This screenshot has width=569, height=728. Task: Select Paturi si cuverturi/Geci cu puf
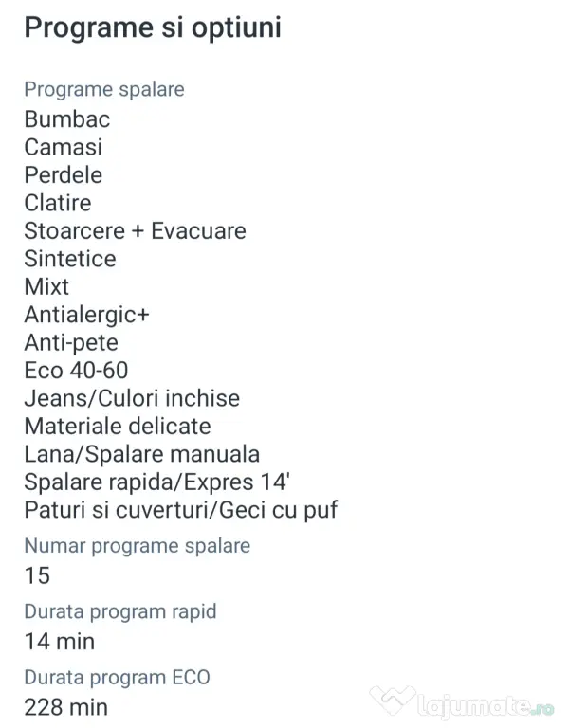181,510
